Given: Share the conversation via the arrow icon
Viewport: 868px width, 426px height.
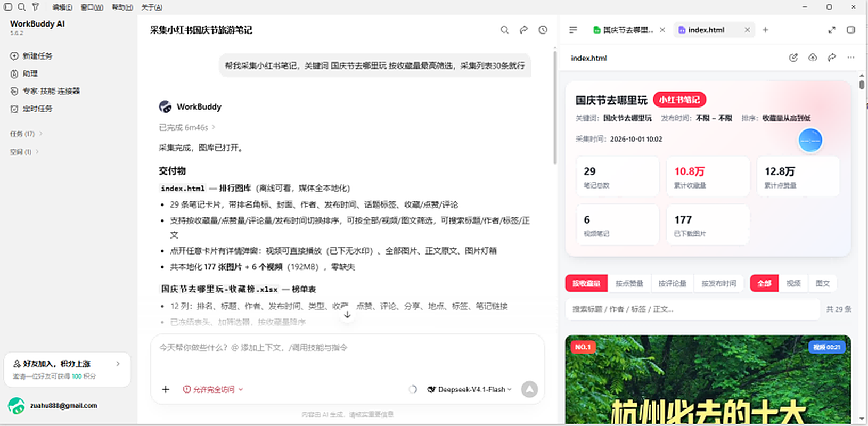Looking at the screenshot, I should tap(523, 30).
